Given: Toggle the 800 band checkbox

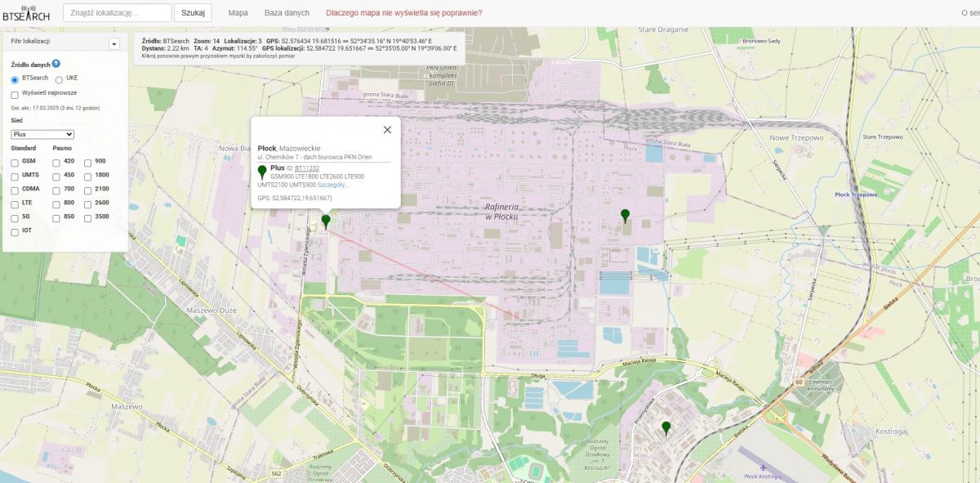Looking at the screenshot, I should pos(56,204).
